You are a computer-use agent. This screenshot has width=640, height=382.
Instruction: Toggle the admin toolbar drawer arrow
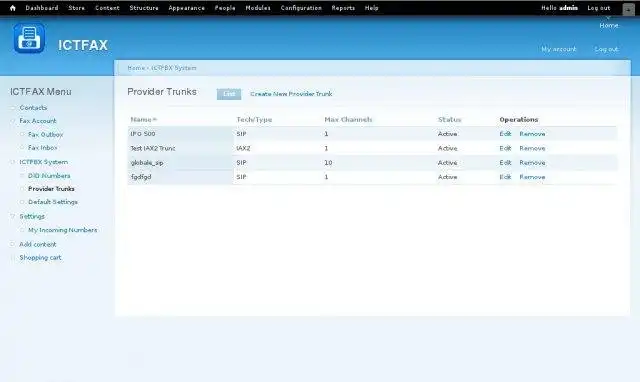(x=628, y=9)
